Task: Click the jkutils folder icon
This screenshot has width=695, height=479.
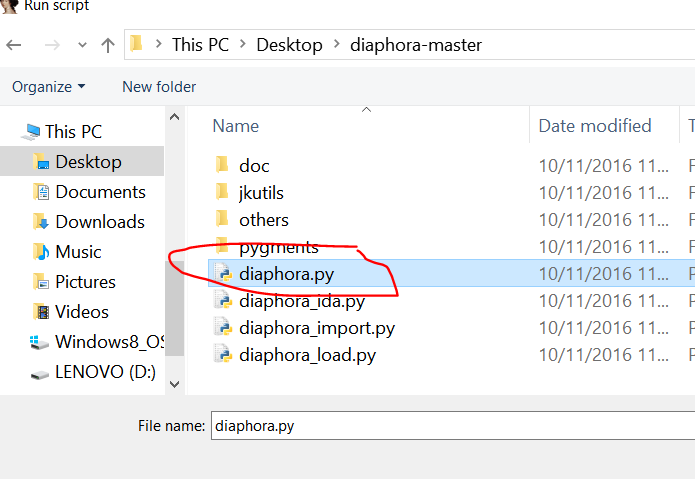Action: click(x=222, y=193)
